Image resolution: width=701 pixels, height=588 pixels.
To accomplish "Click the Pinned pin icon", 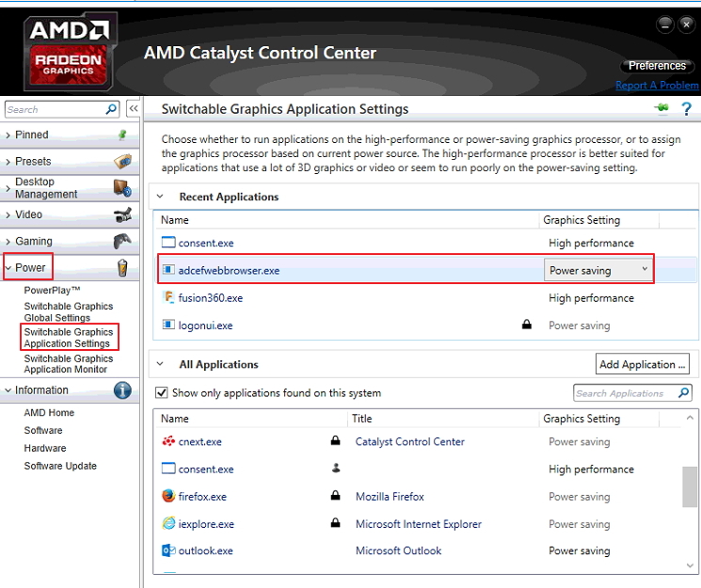I will click(122, 135).
